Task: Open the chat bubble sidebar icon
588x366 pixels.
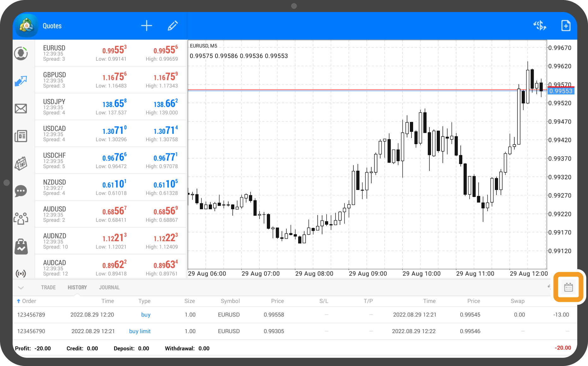Action: tap(21, 191)
